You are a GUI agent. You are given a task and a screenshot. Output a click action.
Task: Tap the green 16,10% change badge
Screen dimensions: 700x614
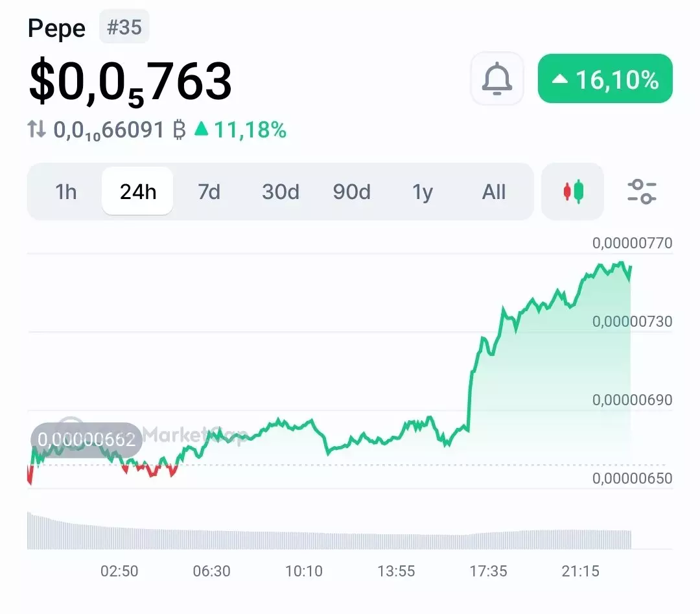(605, 79)
